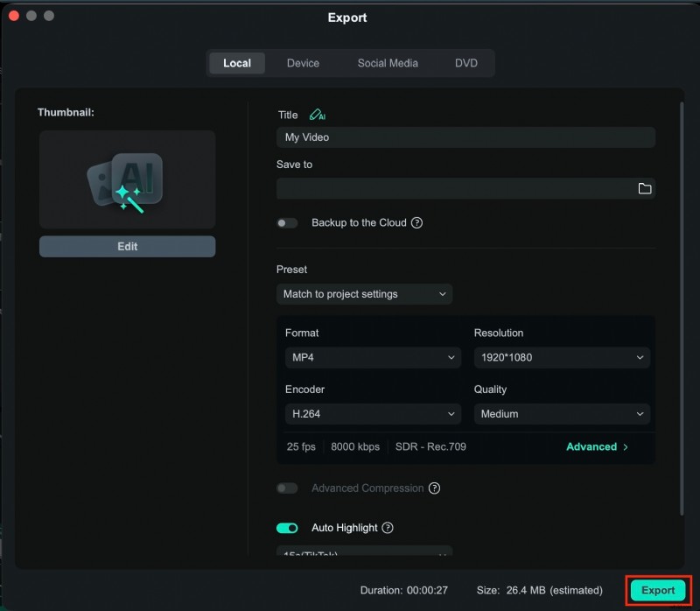Click the Edit thumbnail button
This screenshot has width=700, height=611.
click(127, 246)
